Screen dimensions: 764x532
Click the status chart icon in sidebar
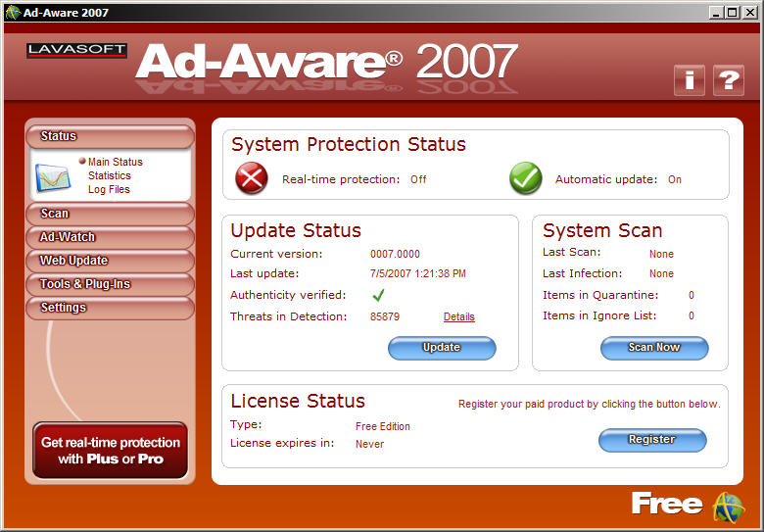tap(53, 177)
